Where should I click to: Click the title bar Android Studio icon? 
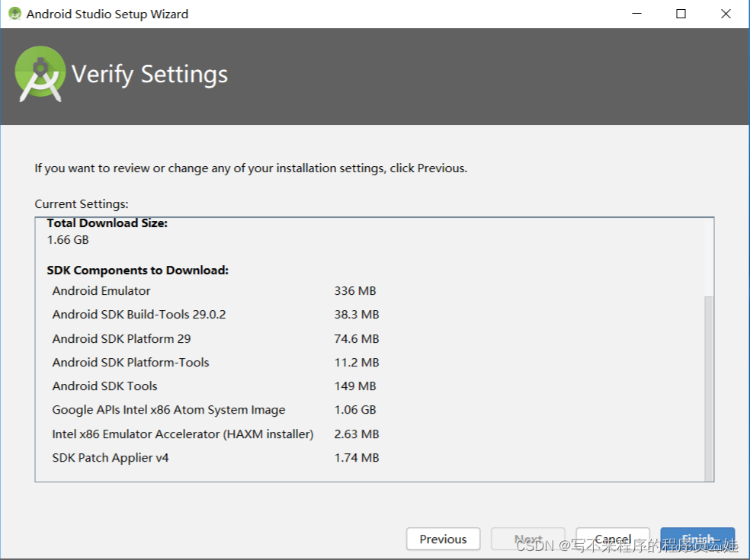[x=14, y=14]
